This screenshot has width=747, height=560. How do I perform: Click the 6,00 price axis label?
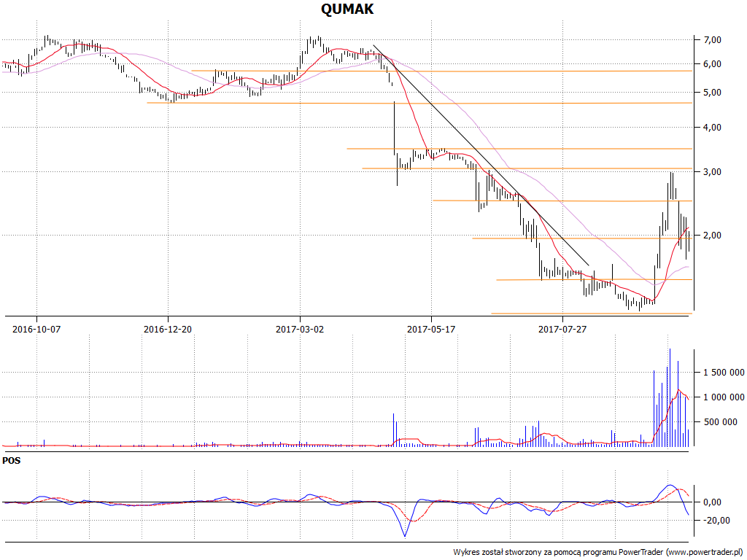coord(713,64)
